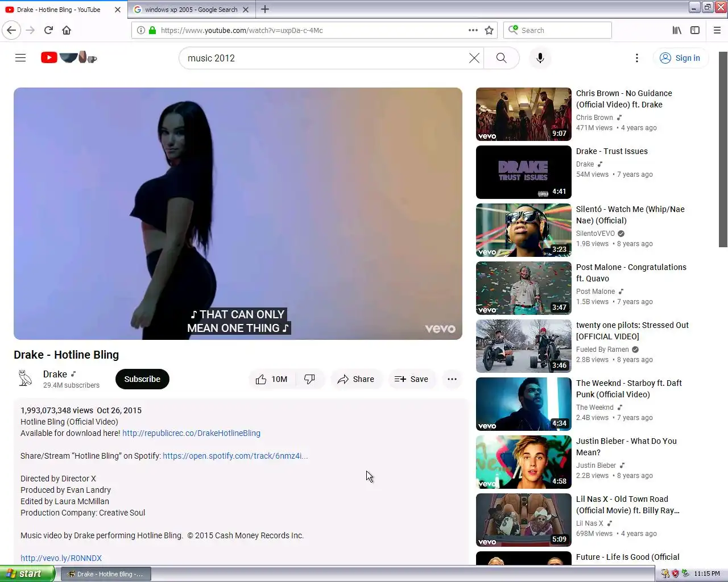This screenshot has height=582, width=728.
Task: Open Justin Bieber What Do You Mean thumbnail
Action: (524, 462)
